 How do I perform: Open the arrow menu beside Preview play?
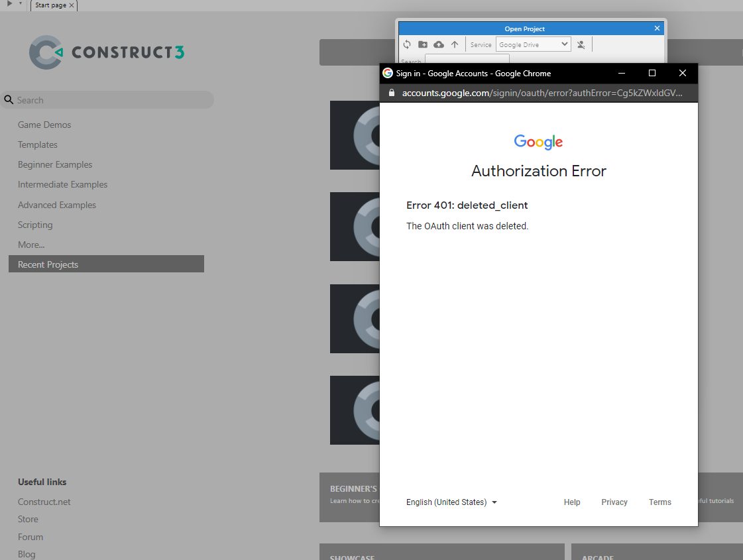coord(21,3)
